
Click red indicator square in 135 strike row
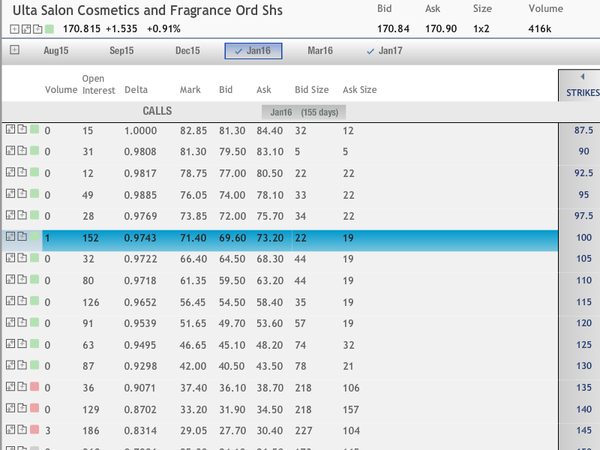[34, 386]
